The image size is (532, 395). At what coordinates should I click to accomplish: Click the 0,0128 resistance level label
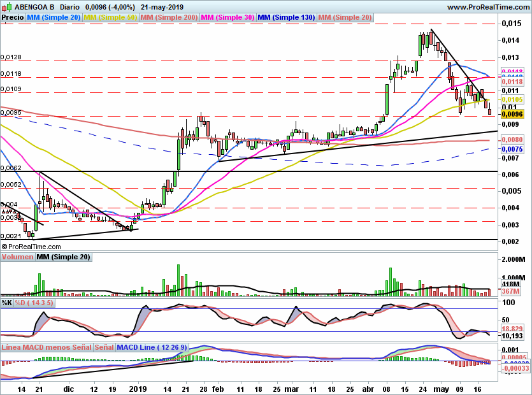coord(11,57)
